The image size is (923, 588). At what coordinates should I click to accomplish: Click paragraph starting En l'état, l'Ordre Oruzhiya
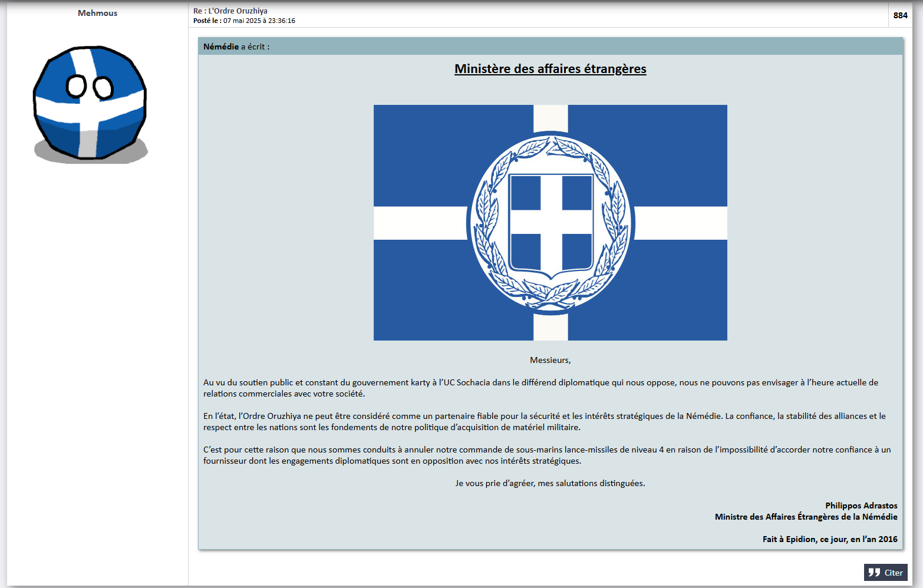point(545,422)
